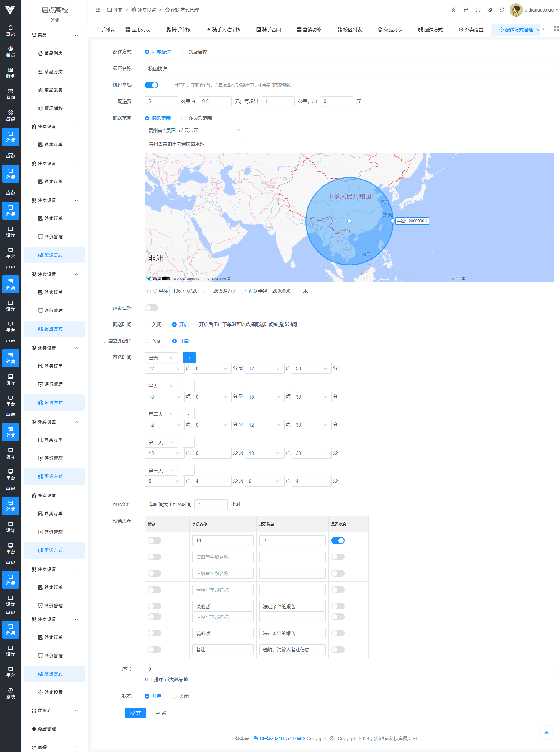Switch to the 骑手合同 tab
560x752 pixels.
pyautogui.click(x=268, y=30)
